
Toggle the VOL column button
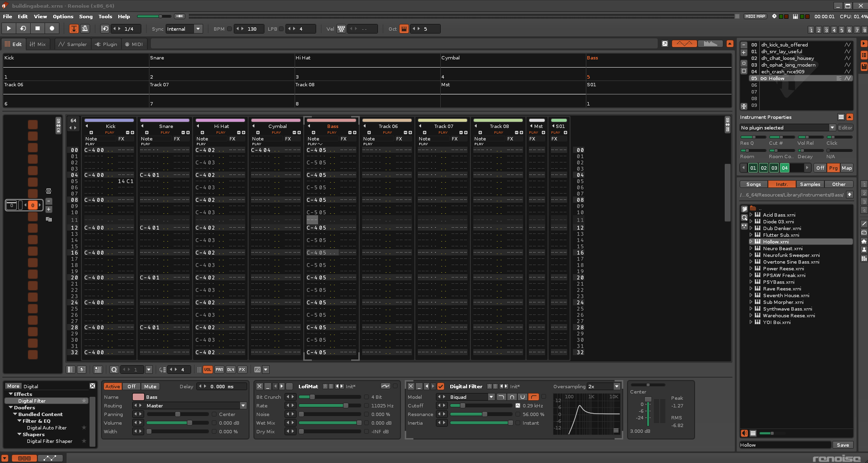[207, 370]
